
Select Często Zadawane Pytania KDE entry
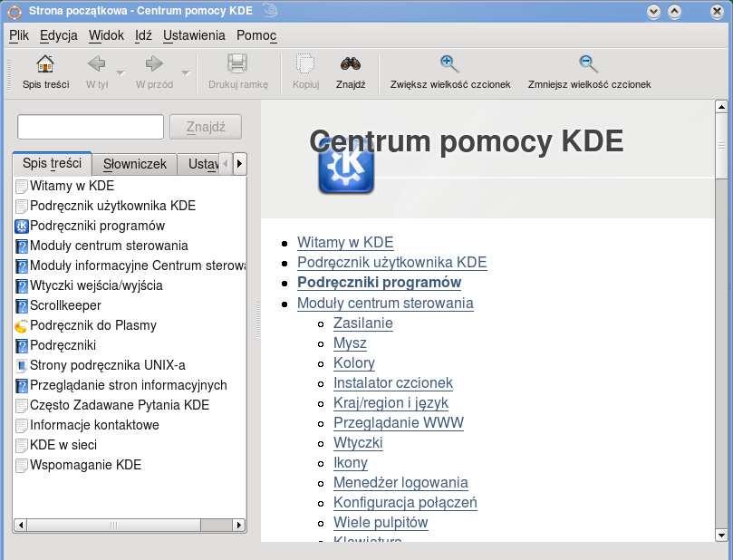[x=120, y=405]
